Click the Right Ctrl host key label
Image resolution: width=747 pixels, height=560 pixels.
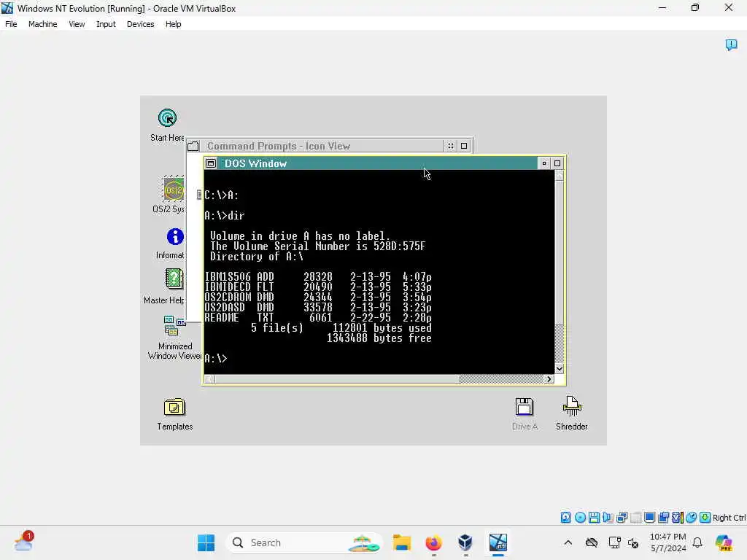coord(729,518)
